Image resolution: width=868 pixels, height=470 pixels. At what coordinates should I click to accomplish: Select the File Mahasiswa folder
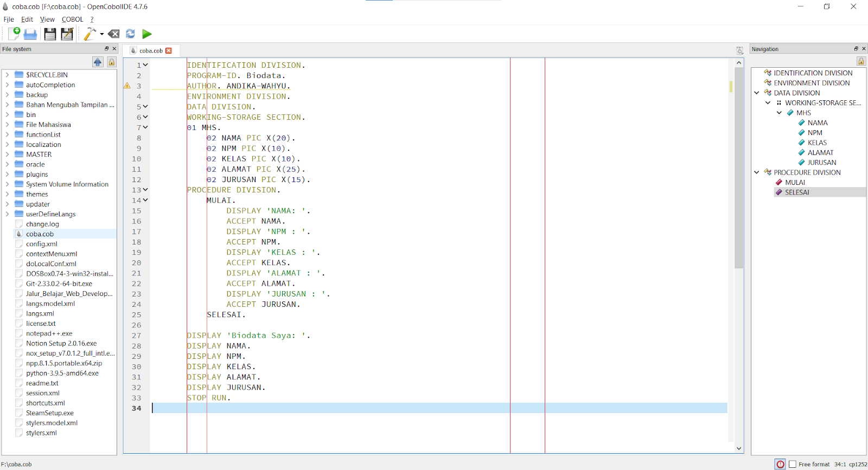(48, 125)
